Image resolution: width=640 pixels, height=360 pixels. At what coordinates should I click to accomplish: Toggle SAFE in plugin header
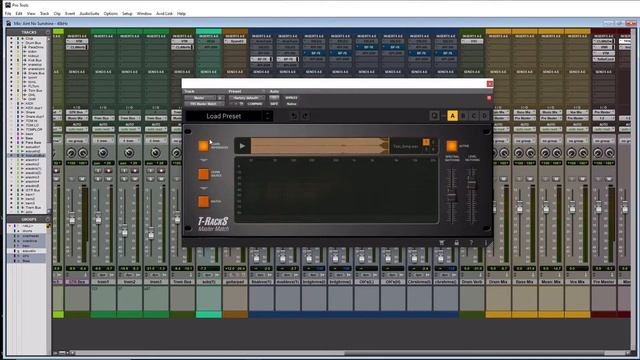click(274, 104)
